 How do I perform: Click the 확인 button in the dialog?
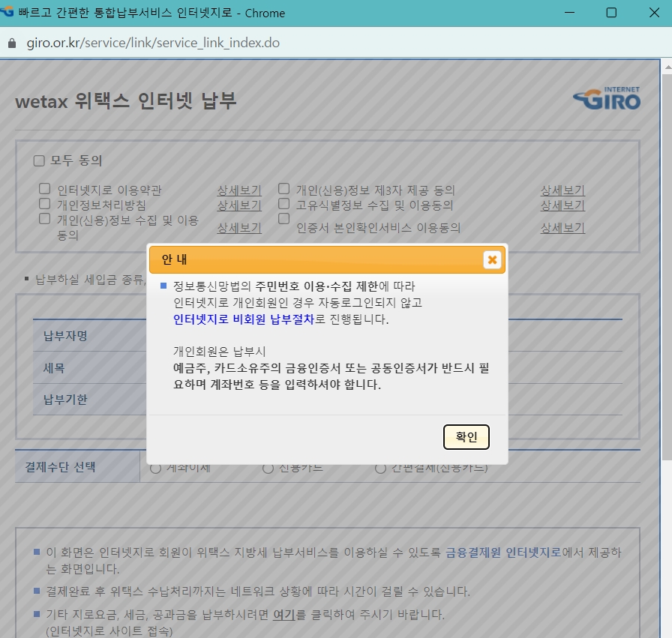tap(466, 437)
